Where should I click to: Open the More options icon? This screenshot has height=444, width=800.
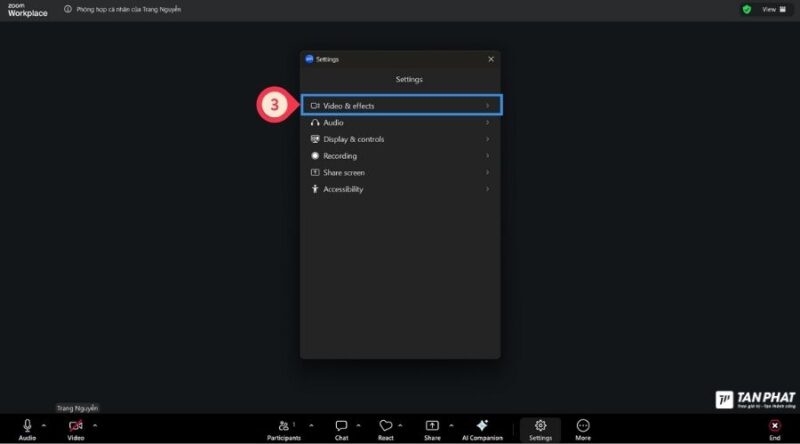pyautogui.click(x=583, y=426)
